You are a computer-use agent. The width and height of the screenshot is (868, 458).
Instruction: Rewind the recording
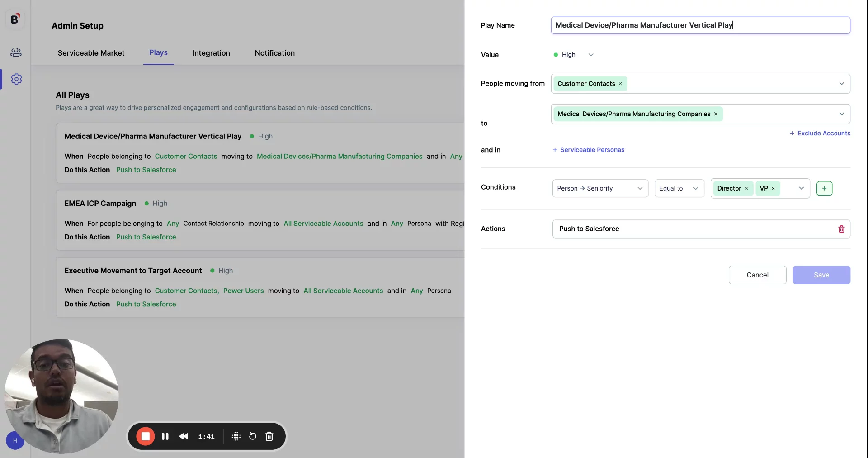(x=184, y=436)
